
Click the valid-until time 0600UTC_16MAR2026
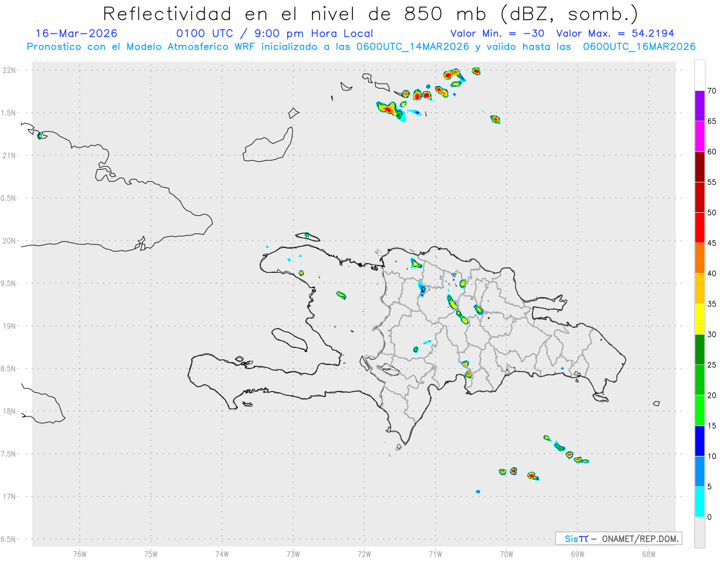639,47
